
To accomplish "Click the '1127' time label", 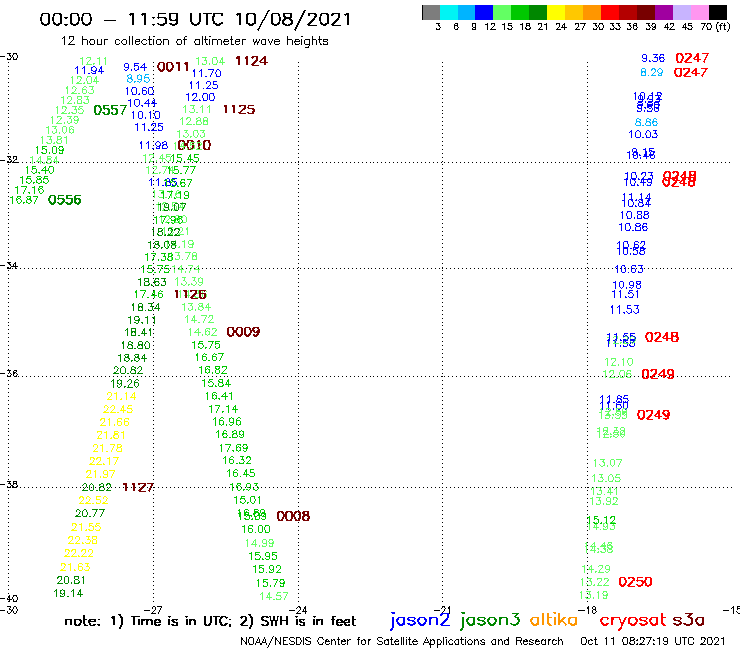I will [138, 487].
